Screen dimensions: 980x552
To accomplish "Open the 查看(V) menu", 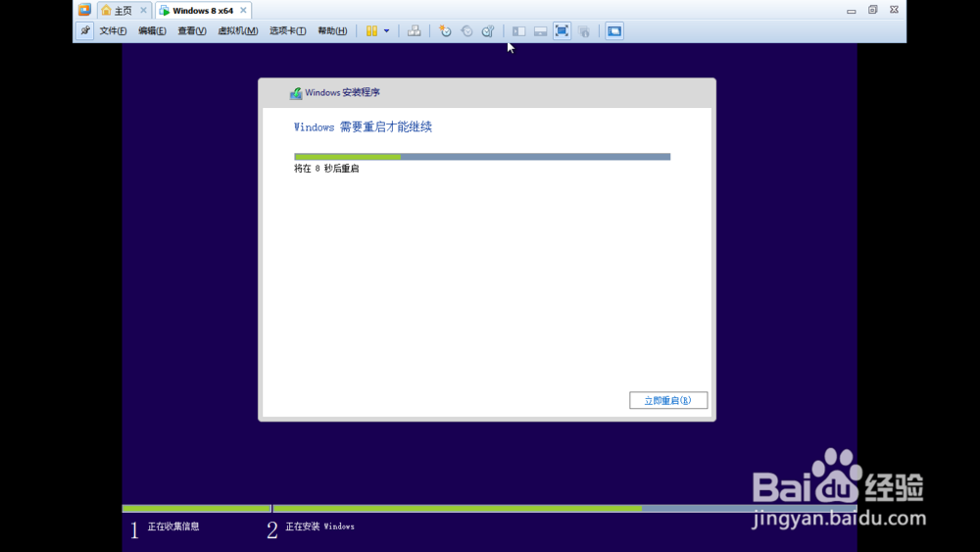I will tap(192, 30).
